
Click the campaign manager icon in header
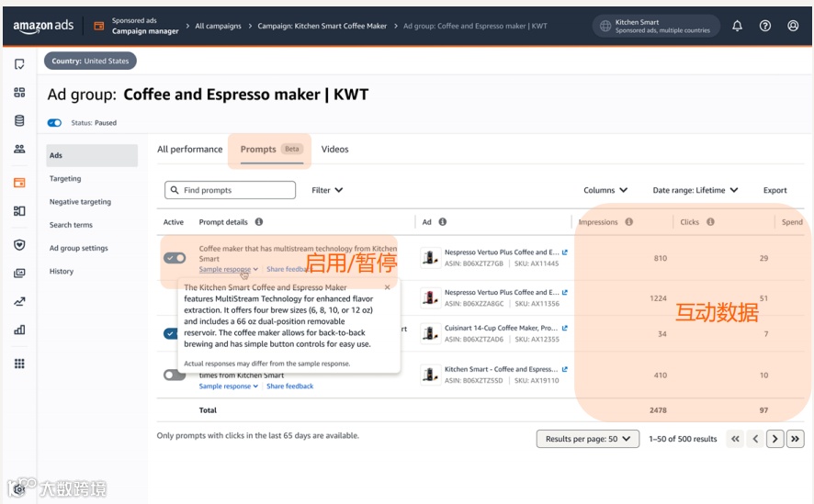point(98,26)
